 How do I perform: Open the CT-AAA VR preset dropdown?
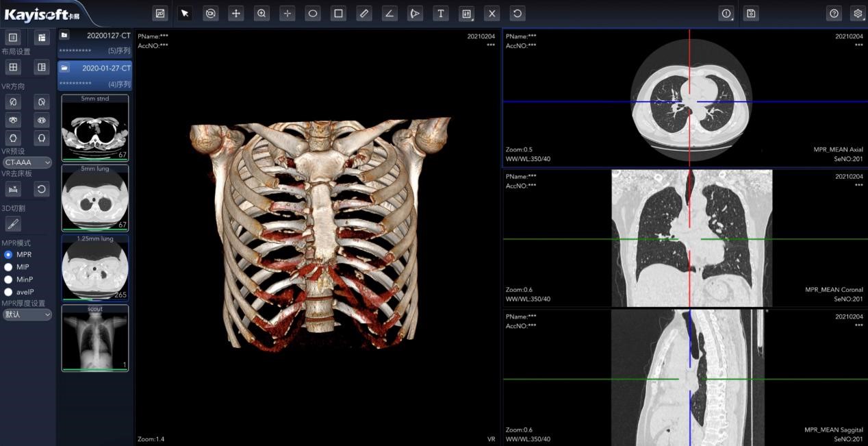[27, 162]
